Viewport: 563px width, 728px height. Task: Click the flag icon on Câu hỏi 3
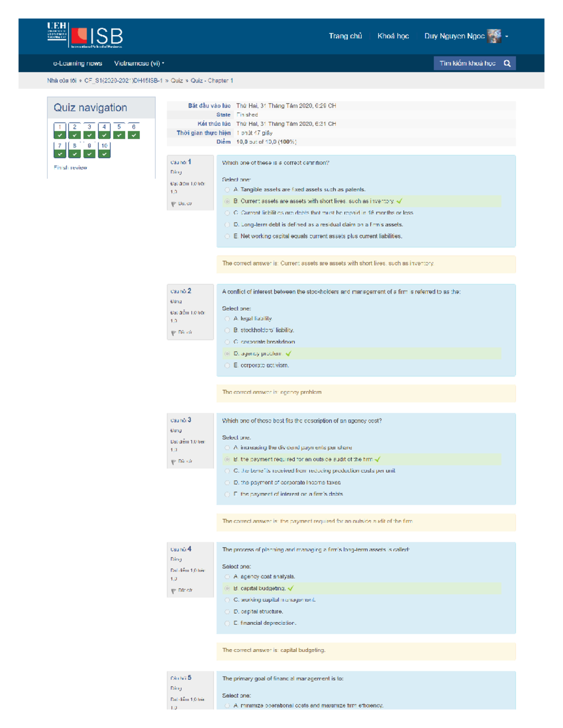tap(174, 462)
